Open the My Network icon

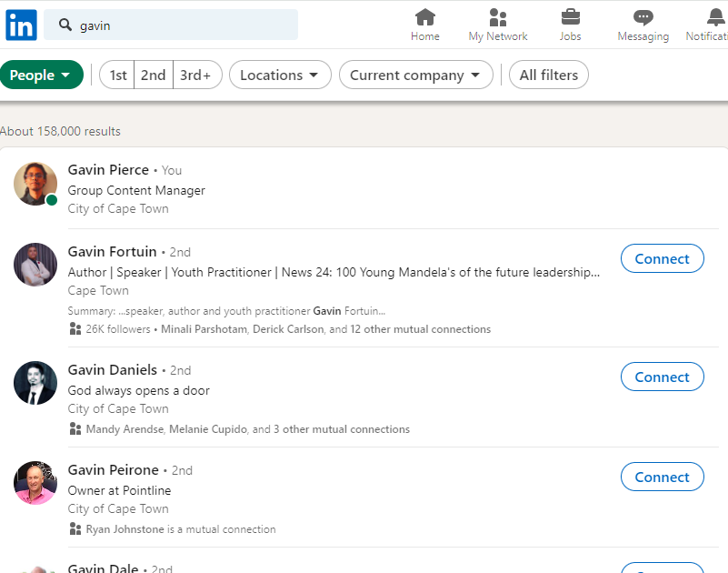coord(498,17)
